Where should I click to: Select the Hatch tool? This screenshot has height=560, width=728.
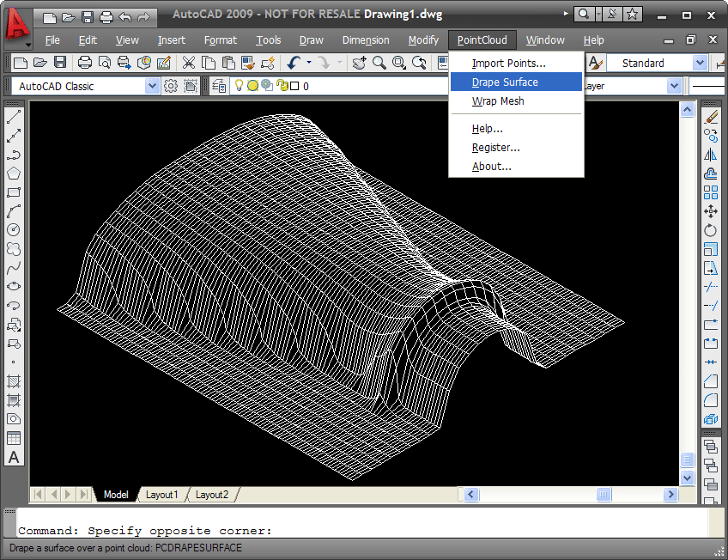[14, 381]
